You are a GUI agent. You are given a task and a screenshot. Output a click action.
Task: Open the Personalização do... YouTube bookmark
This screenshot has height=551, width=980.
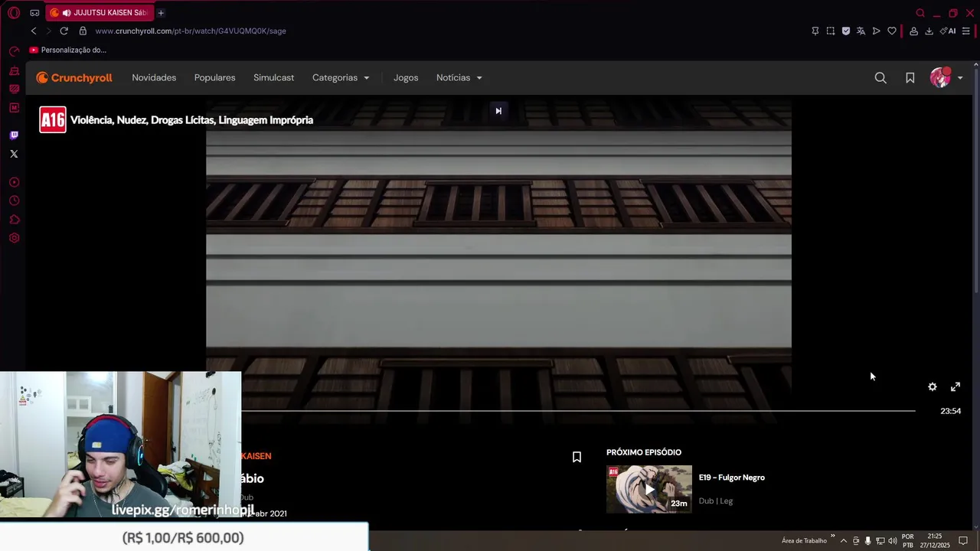point(68,50)
